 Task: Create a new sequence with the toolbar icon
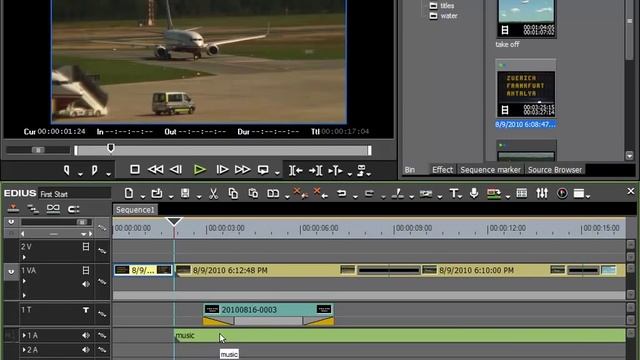pyautogui.click(x=129, y=193)
